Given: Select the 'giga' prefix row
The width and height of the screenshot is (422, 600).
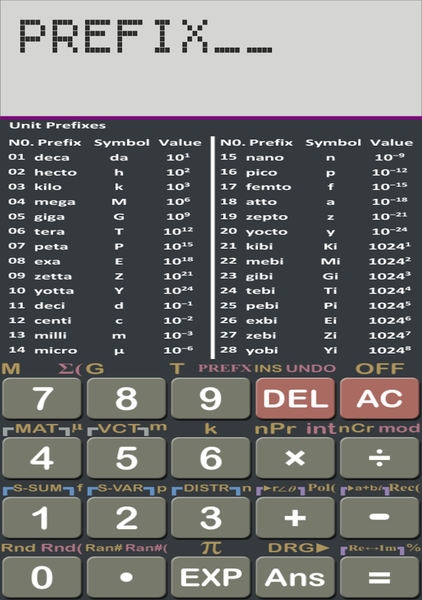Looking at the screenshot, I should pos(99,217).
